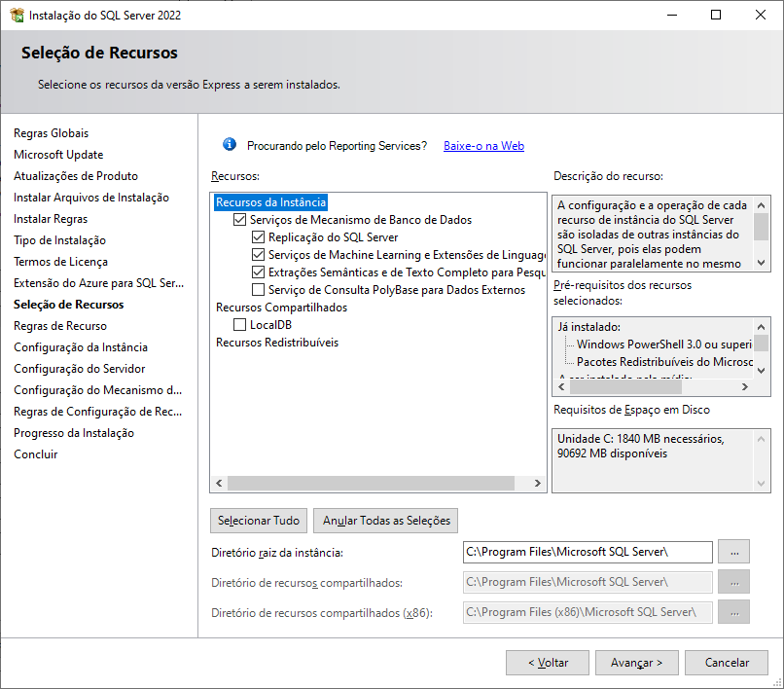Viewport: 784px width, 689px height.
Task: Click Instalar Arquivos de Instalação step
Action: [91, 198]
